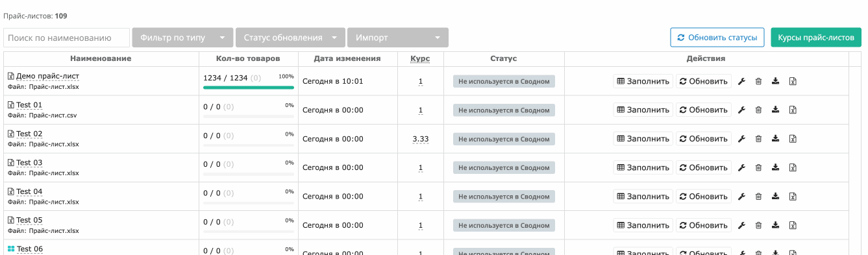Open settings wrench for Test 03
The width and height of the screenshot is (868, 255).
[741, 167]
